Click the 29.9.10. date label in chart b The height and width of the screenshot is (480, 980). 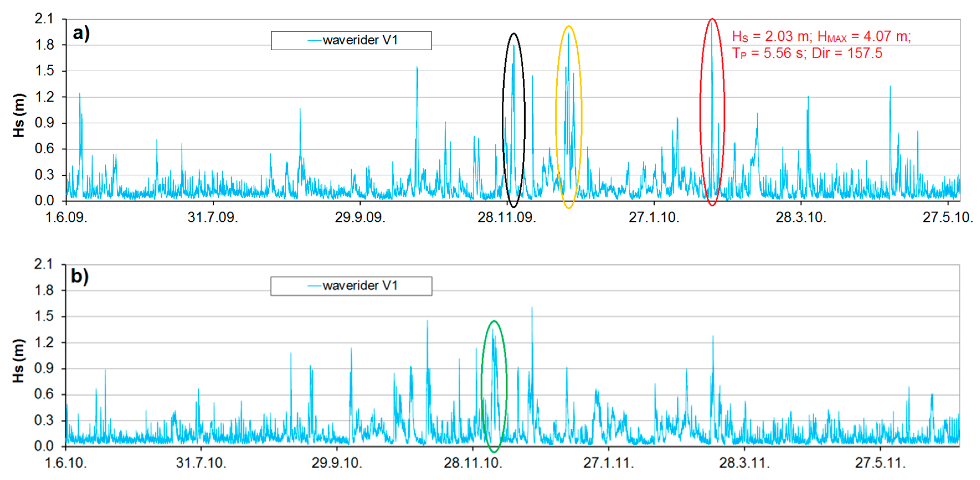(x=337, y=463)
